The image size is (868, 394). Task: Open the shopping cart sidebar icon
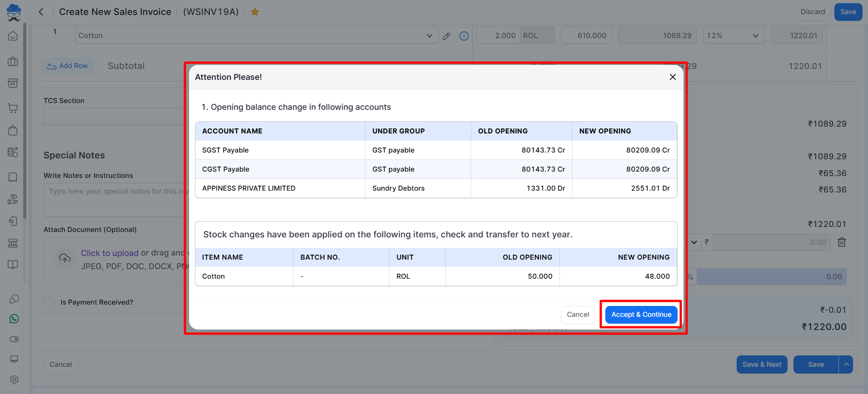(x=13, y=108)
